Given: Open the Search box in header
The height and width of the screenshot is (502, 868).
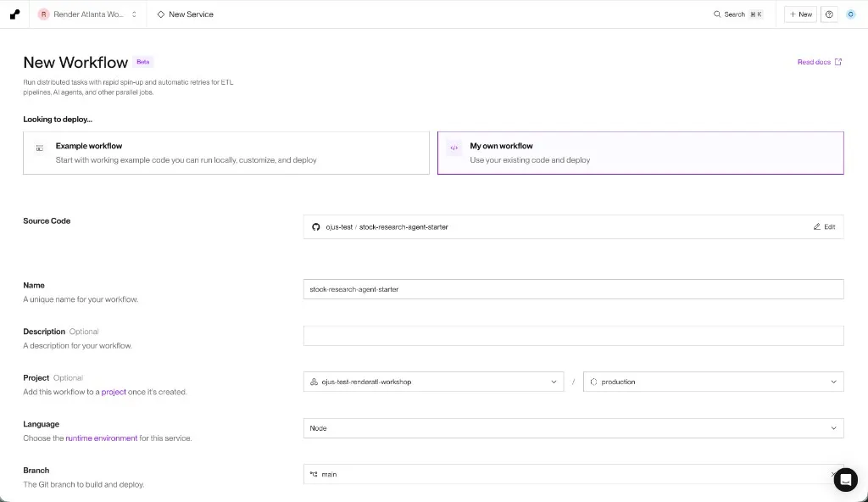Looking at the screenshot, I should [x=738, y=14].
